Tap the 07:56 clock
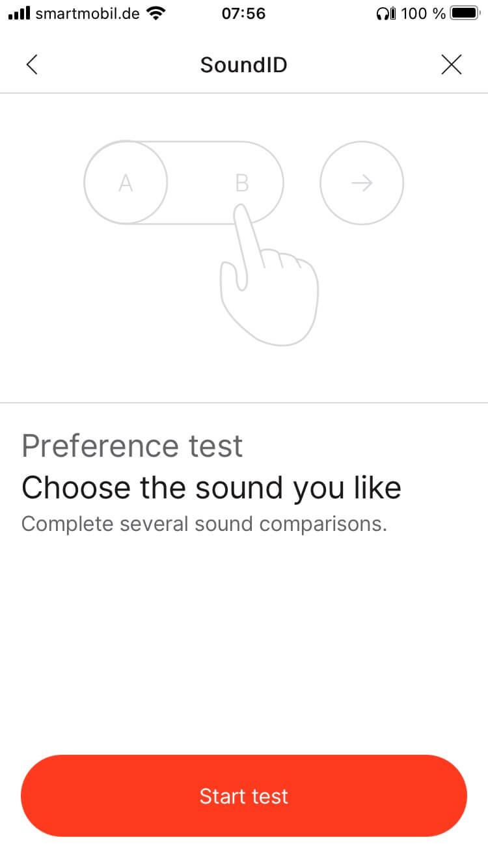Viewport: 488px width, 868px height. click(243, 14)
